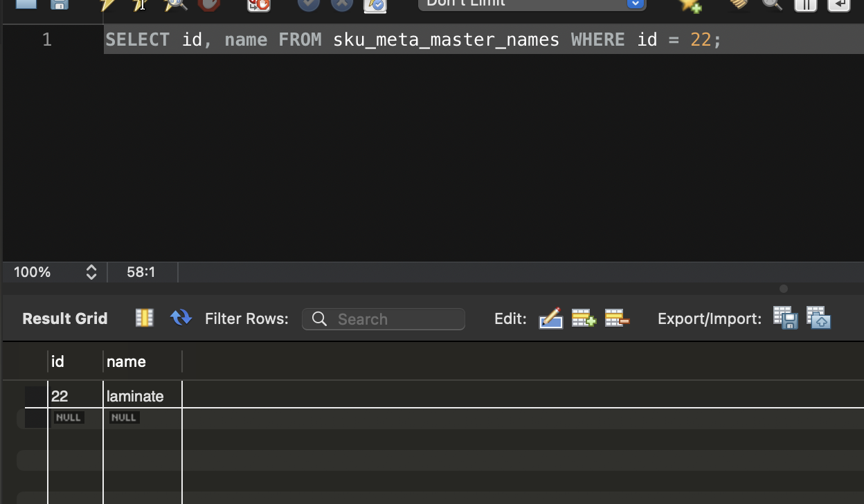Toggle the autocommit mode icon
This screenshot has width=864, height=504.
[x=375, y=5]
